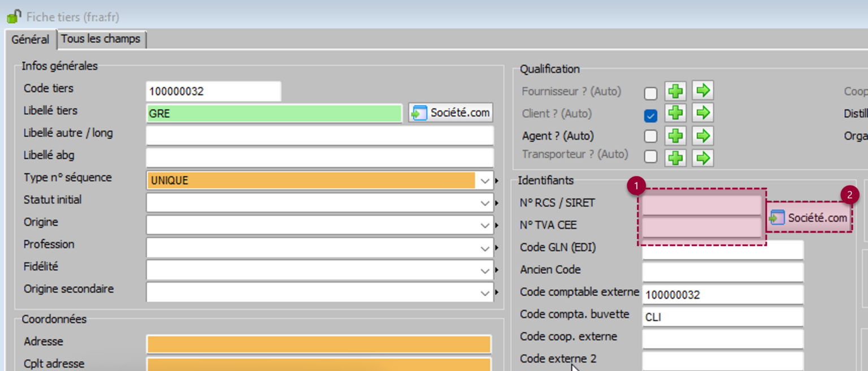Switch to Tous les champs tab
This screenshot has width=868, height=371.
[101, 39]
